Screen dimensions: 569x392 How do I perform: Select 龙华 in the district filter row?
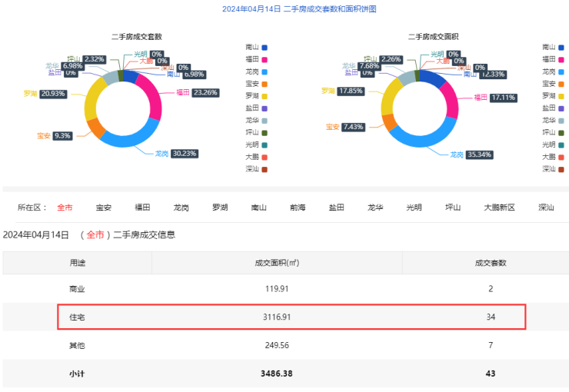click(x=375, y=208)
